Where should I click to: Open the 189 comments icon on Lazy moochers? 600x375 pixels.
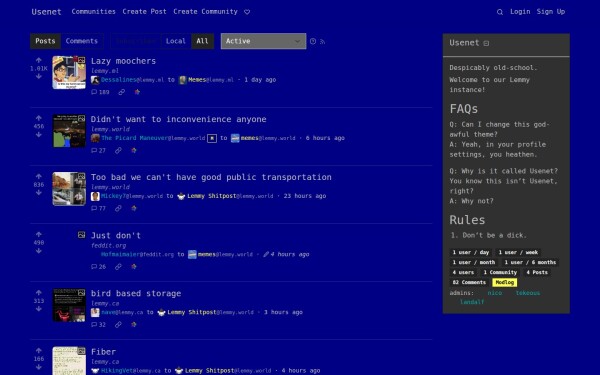(x=100, y=92)
